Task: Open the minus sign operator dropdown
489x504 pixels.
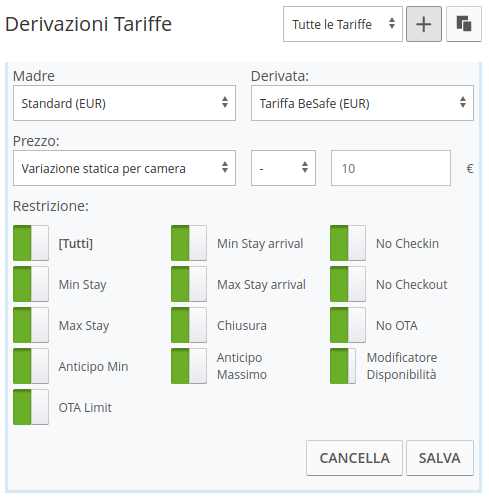Action: coord(283,168)
